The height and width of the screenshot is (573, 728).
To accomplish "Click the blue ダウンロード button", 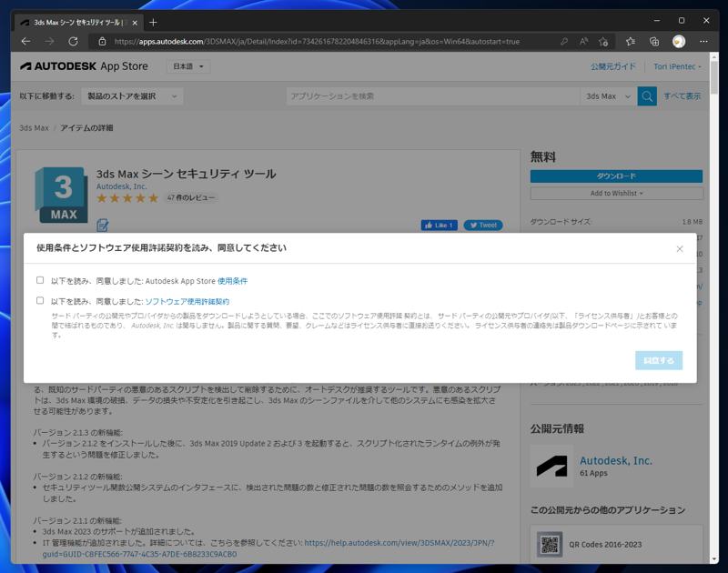I will coord(616,176).
